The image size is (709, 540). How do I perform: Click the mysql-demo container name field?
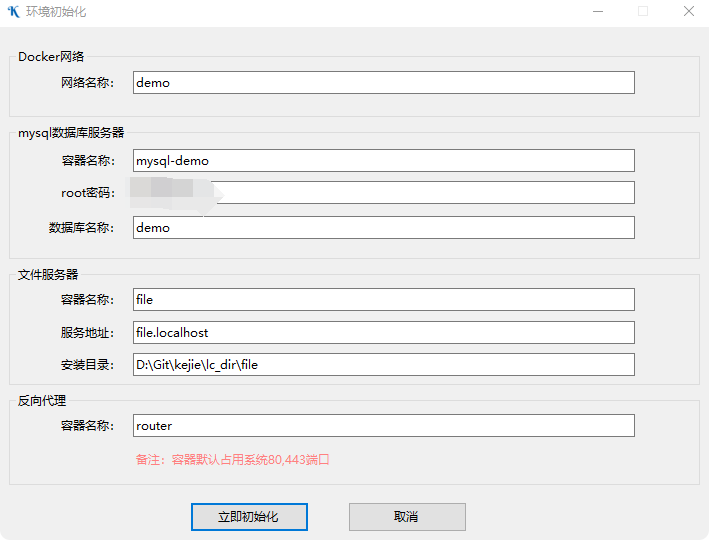click(384, 161)
